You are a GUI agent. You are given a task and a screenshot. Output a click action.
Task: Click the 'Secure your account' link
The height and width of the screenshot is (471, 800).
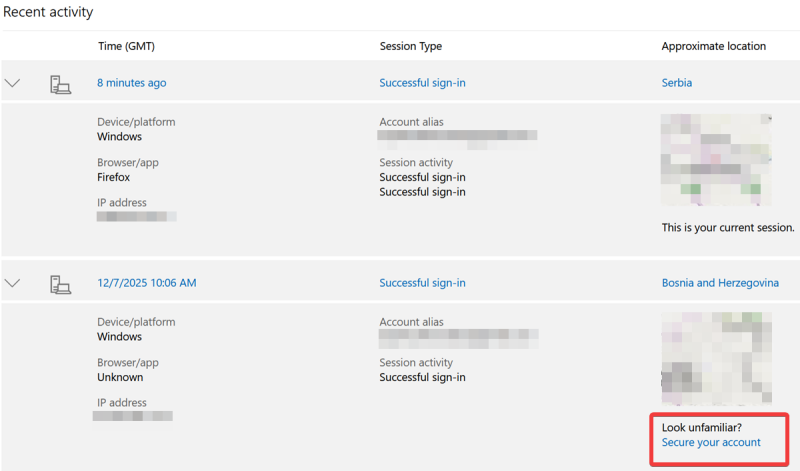(711, 443)
